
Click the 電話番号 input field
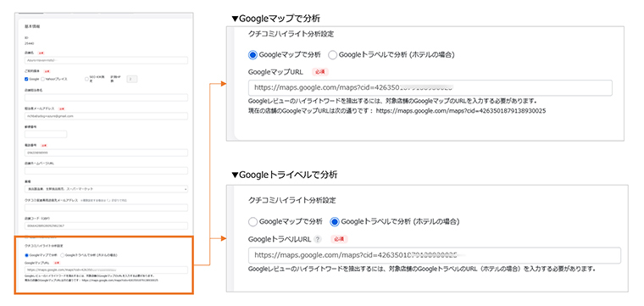point(107,153)
